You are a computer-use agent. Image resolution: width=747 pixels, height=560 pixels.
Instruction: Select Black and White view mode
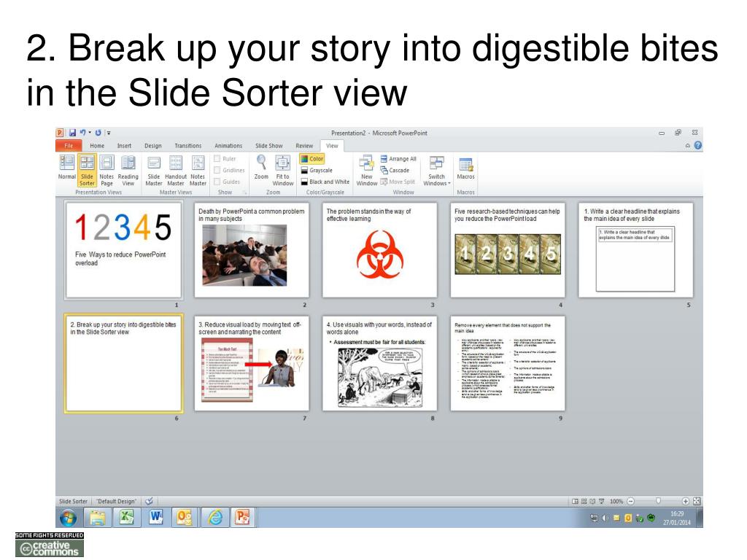tap(325, 182)
